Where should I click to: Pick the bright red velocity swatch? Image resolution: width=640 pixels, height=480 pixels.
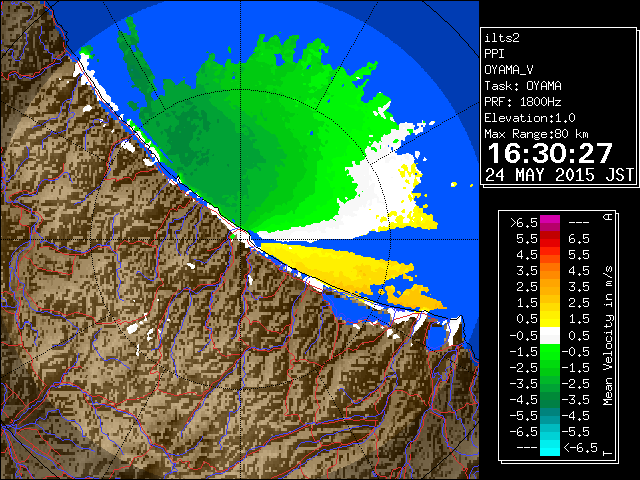coord(550,243)
